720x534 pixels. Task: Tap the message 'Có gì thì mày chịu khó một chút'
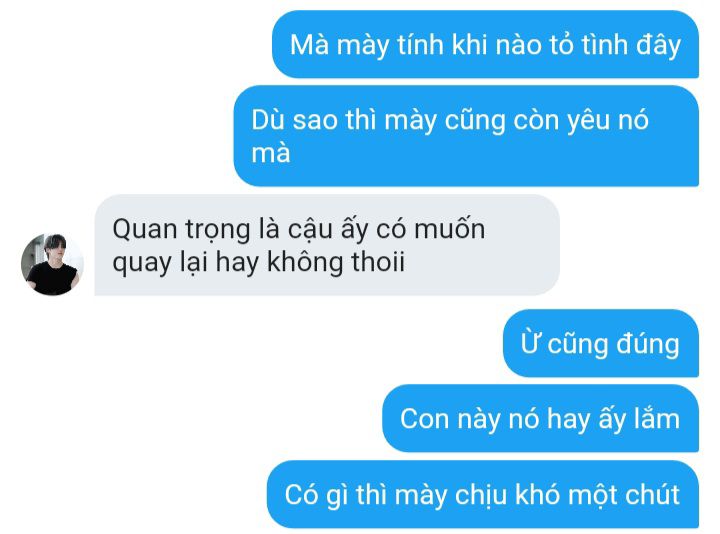click(483, 495)
